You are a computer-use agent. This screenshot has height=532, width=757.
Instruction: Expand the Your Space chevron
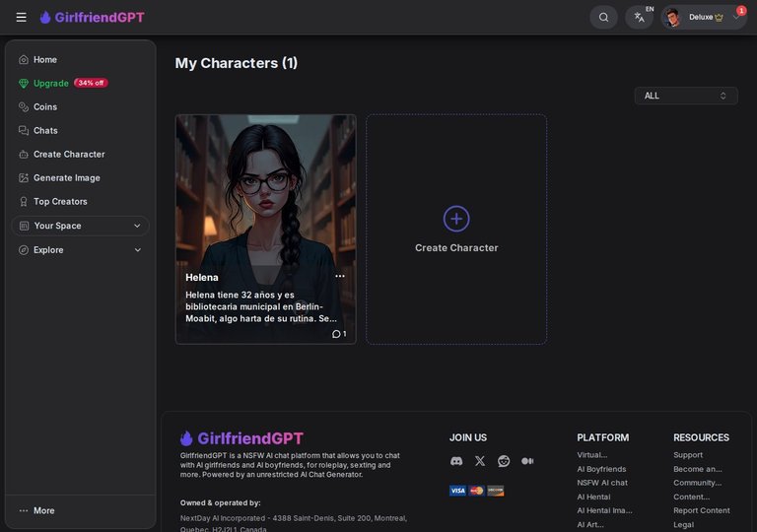click(137, 226)
